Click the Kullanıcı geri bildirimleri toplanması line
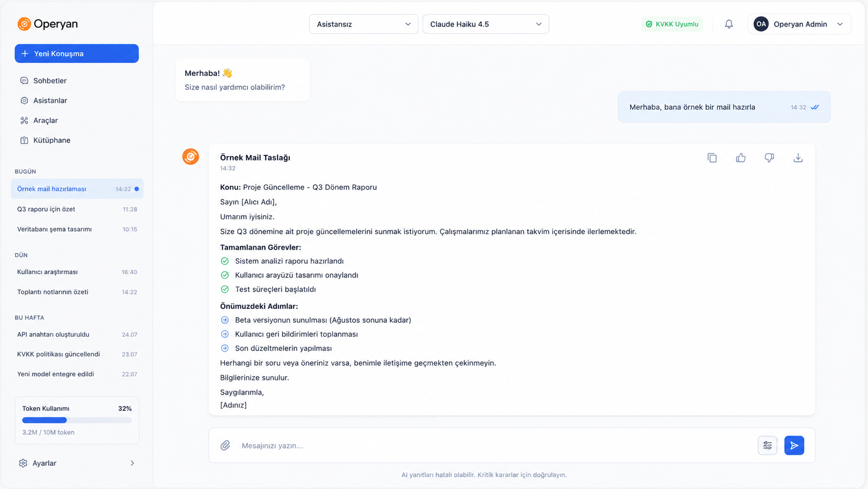 click(x=296, y=334)
